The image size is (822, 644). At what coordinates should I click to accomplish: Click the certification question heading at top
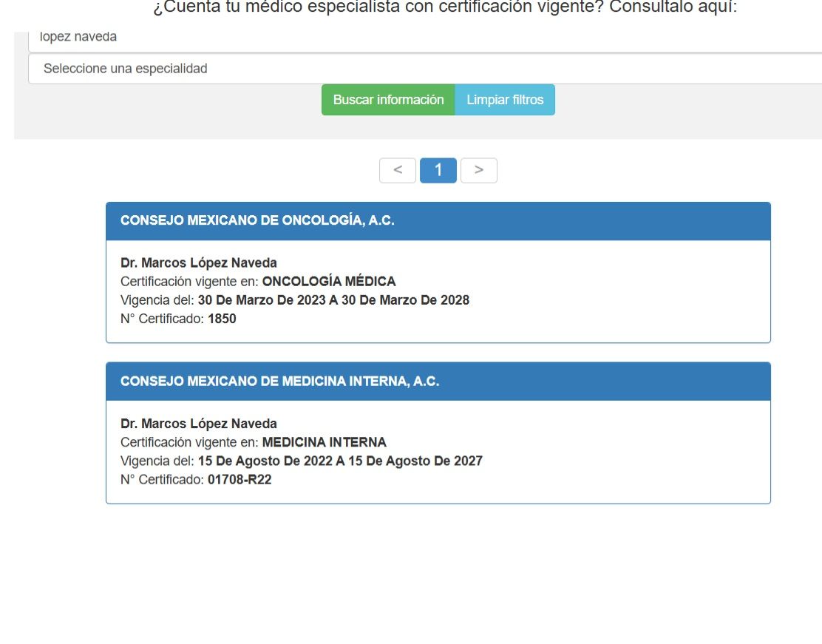pos(445,7)
